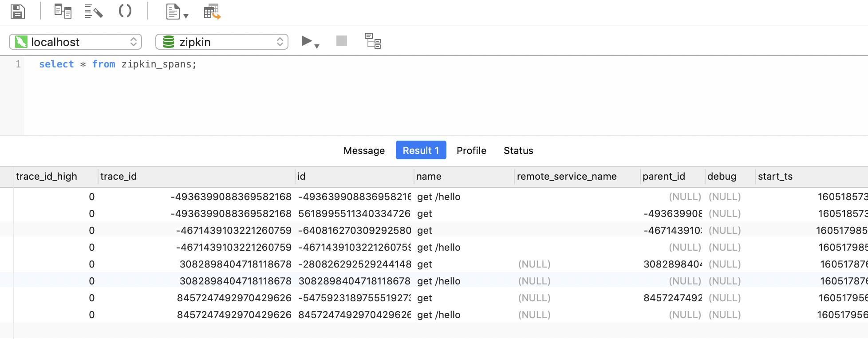The width and height of the screenshot is (868, 339).
Task: Open the Profile tab
Action: [x=471, y=150]
